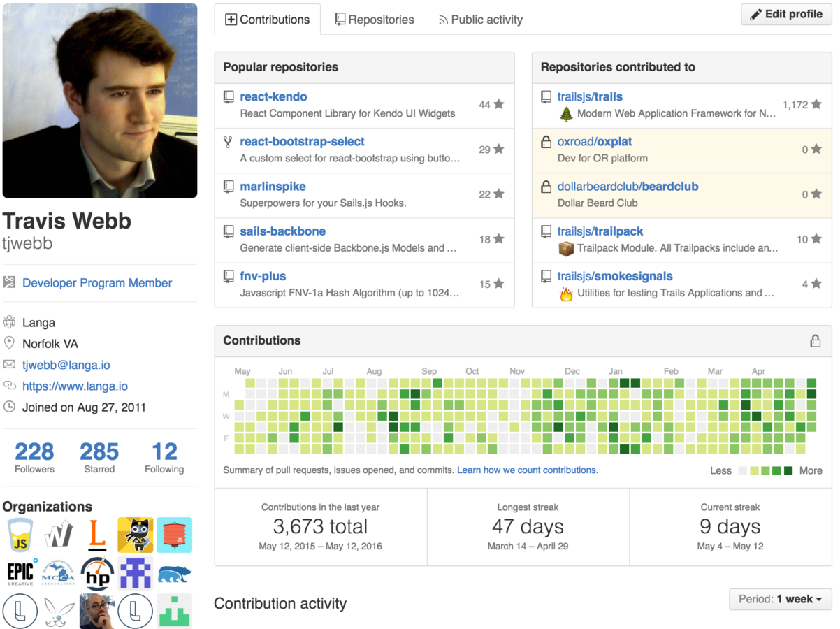The height and width of the screenshot is (629, 840).
Task: Click the Developer Program Member link
Action: (x=97, y=282)
